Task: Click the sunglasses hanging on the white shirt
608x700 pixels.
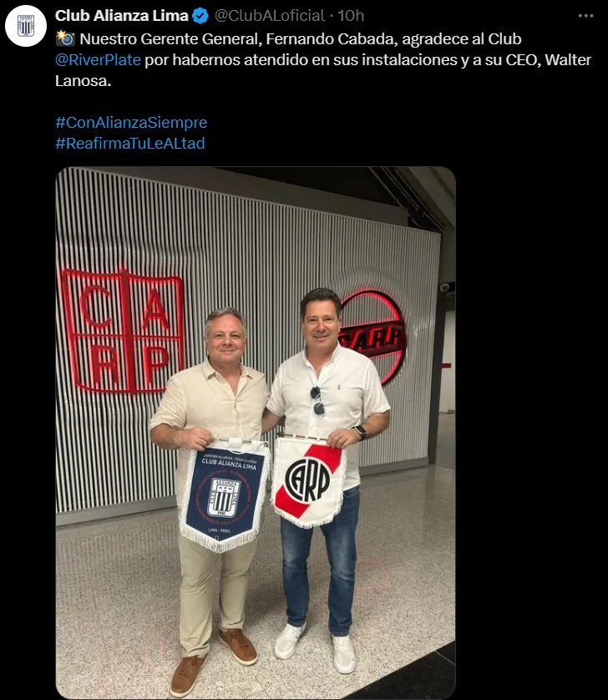Action: 317,400
